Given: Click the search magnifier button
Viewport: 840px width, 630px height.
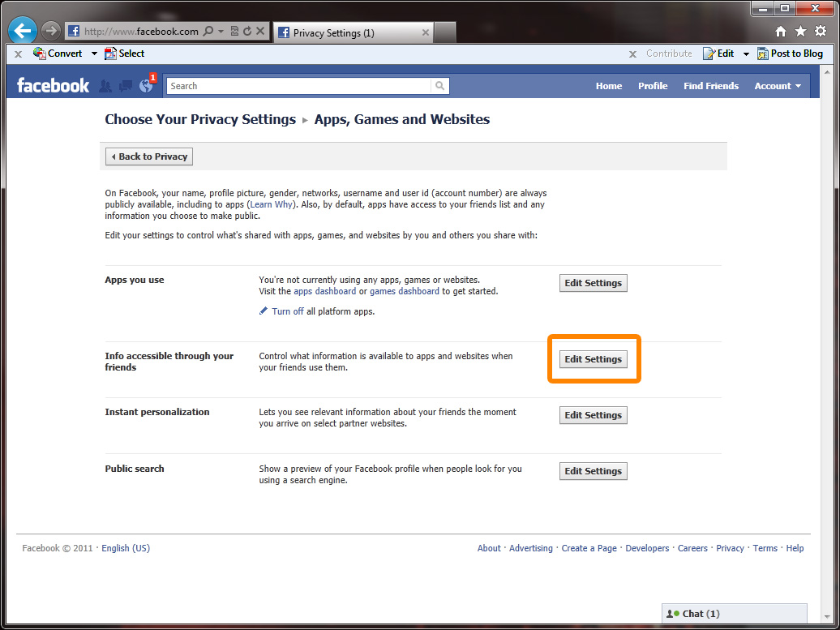Looking at the screenshot, I should click(439, 86).
